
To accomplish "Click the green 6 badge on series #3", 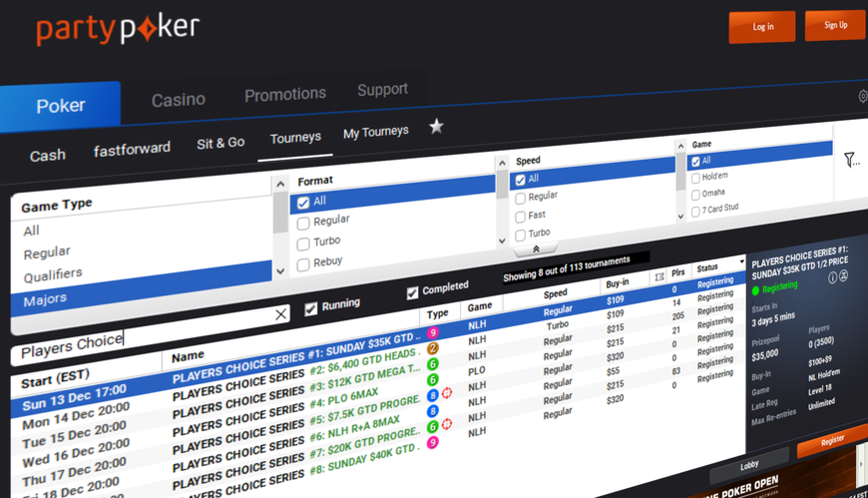I will coord(433,364).
